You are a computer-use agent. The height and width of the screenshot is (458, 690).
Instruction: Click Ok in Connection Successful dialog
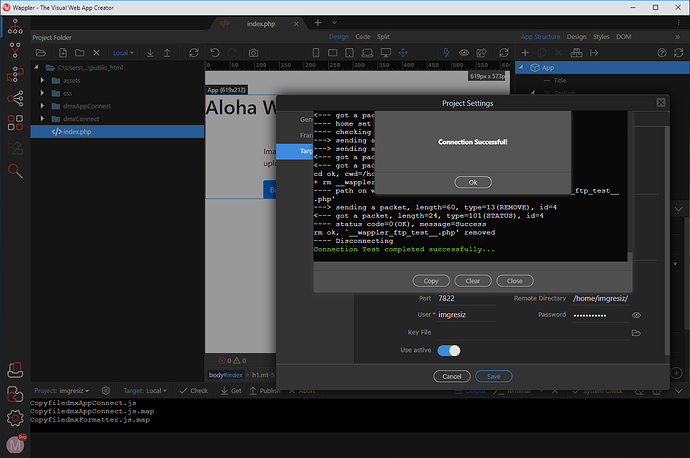(x=473, y=182)
